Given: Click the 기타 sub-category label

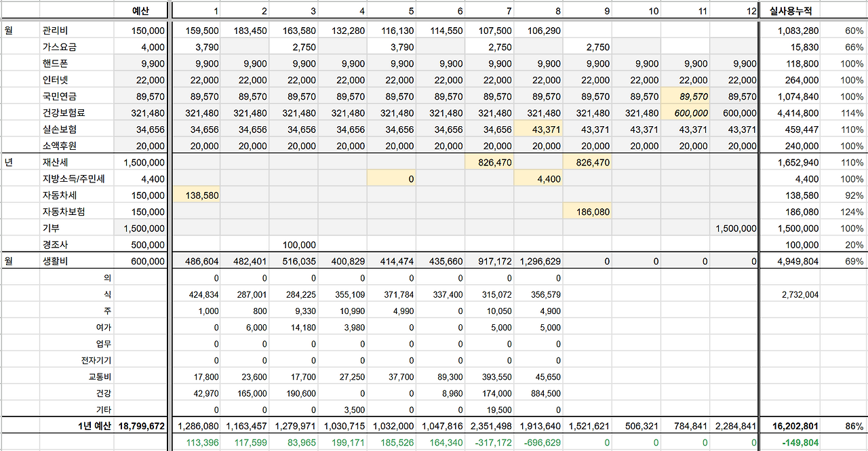Looking at the screenshot, I should point(105,410).
